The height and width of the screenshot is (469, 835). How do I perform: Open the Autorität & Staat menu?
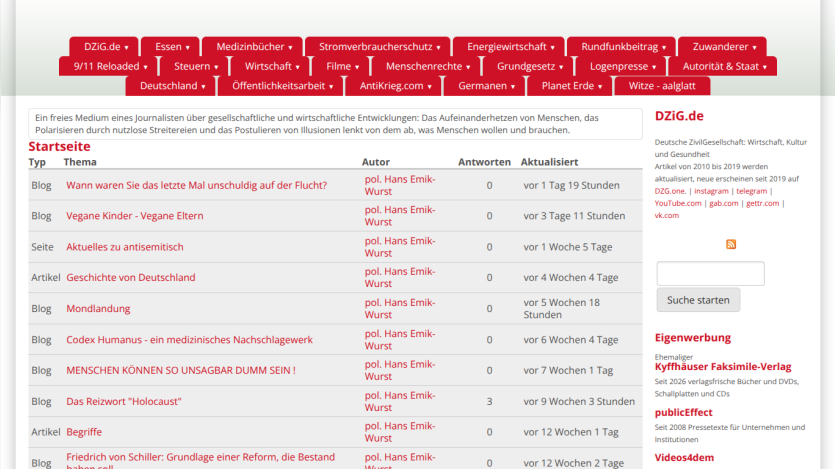[x=724, y=67]
